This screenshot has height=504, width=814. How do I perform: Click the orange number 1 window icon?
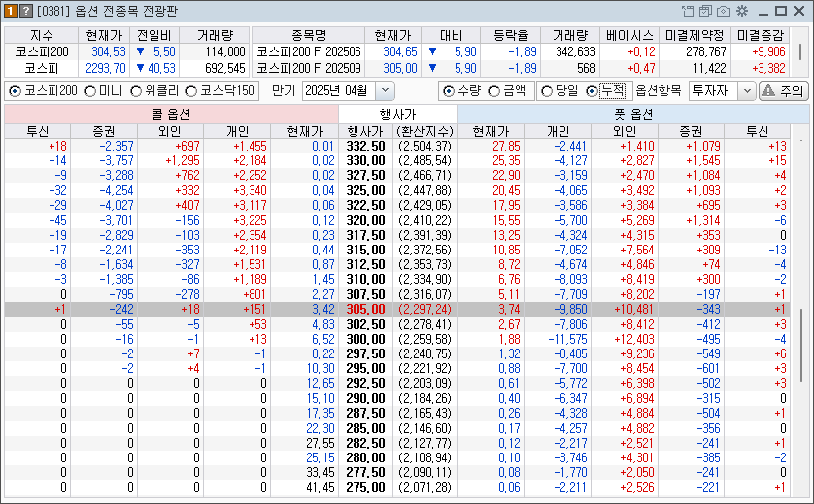pos(11,10)
